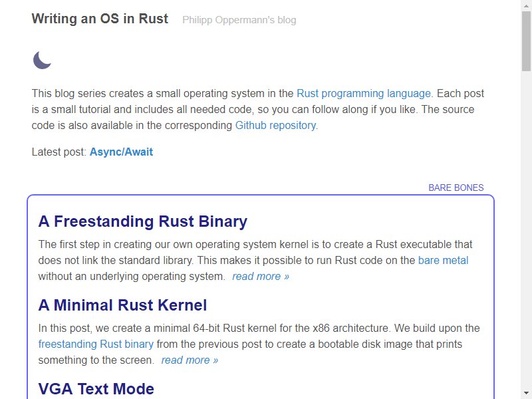Follow the bare metal link
The image size is (532, 399).
tap(443, 260)
